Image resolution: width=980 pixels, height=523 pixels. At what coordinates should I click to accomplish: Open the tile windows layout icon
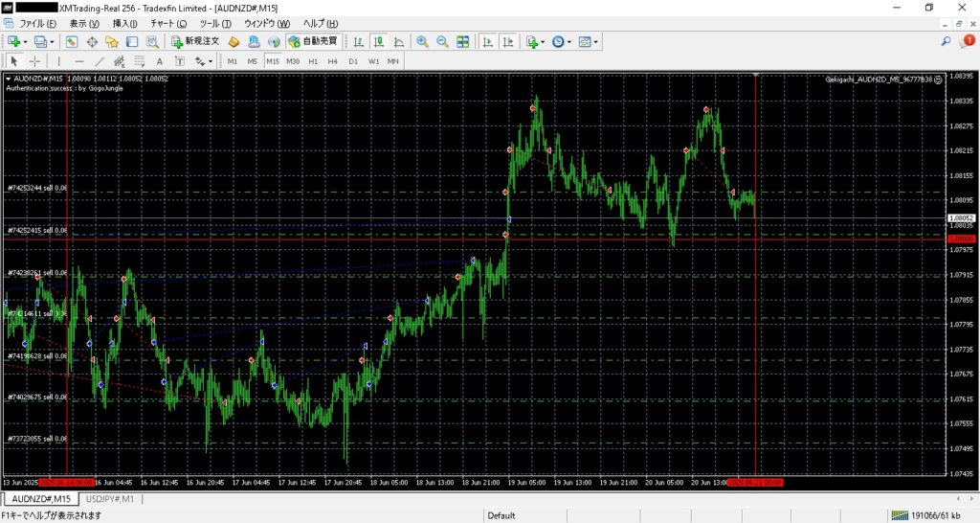click(x=463, y=42)
